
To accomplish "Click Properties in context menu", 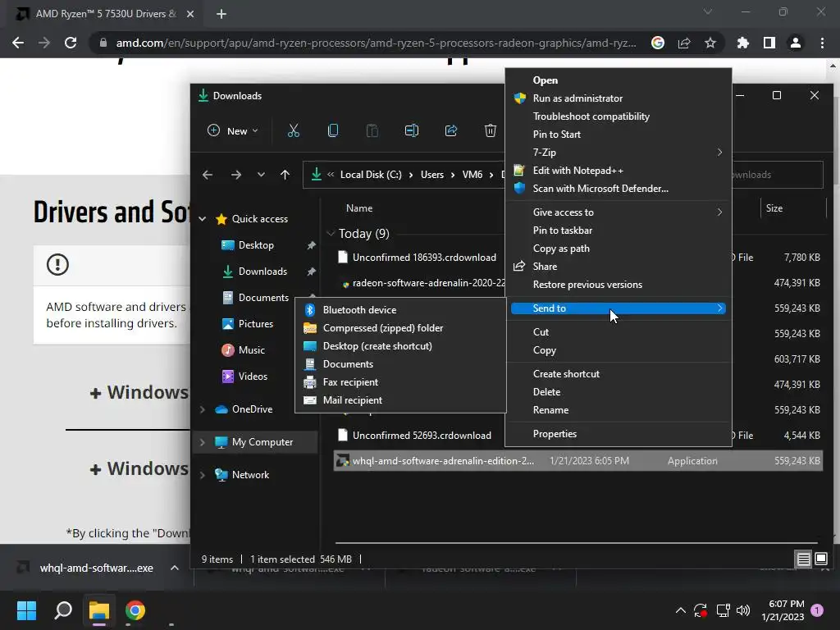I will pyautogui.click(x=619, y=434).
